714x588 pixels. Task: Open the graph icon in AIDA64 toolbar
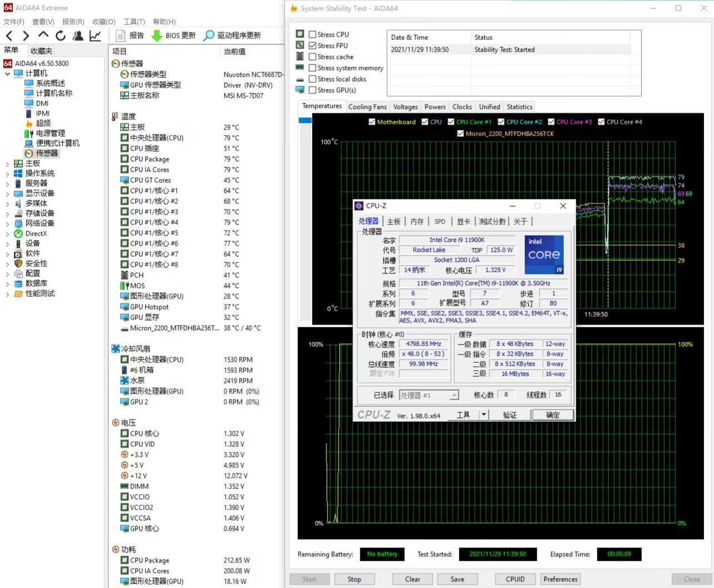click(x=95, y=36)
